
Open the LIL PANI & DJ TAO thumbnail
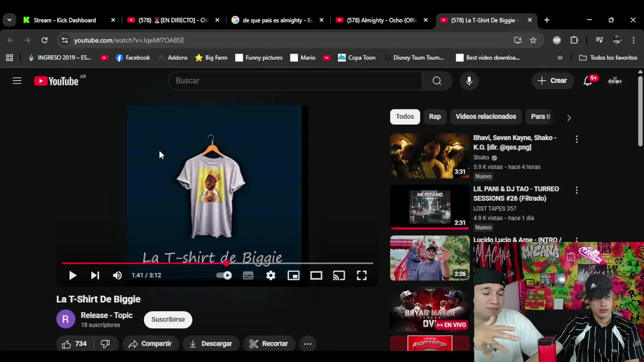tap(430, 207)
